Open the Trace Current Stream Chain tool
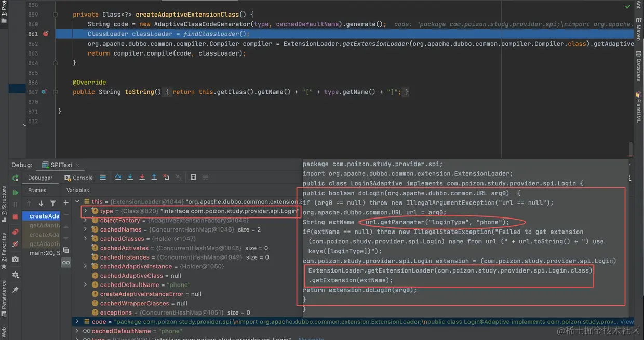This screenshot has height=340, width=644. coord(205,178)
